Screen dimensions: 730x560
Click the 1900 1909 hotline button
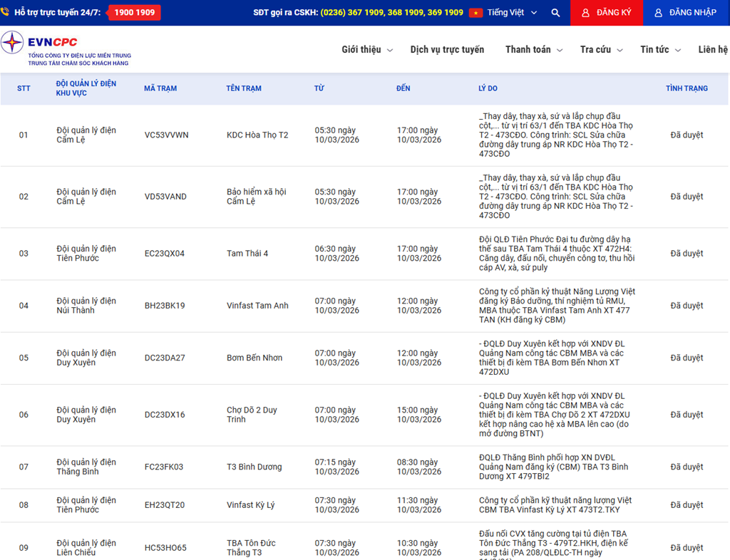point(134,13)
